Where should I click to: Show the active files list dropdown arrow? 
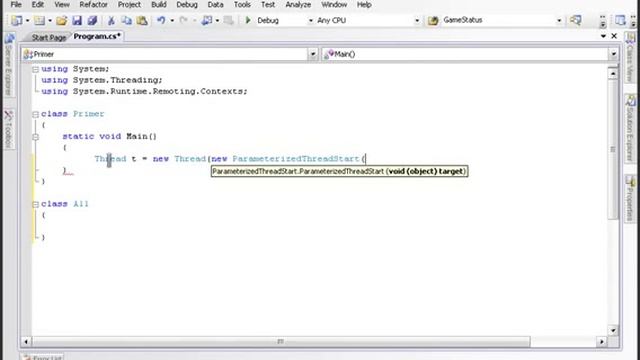603,36
